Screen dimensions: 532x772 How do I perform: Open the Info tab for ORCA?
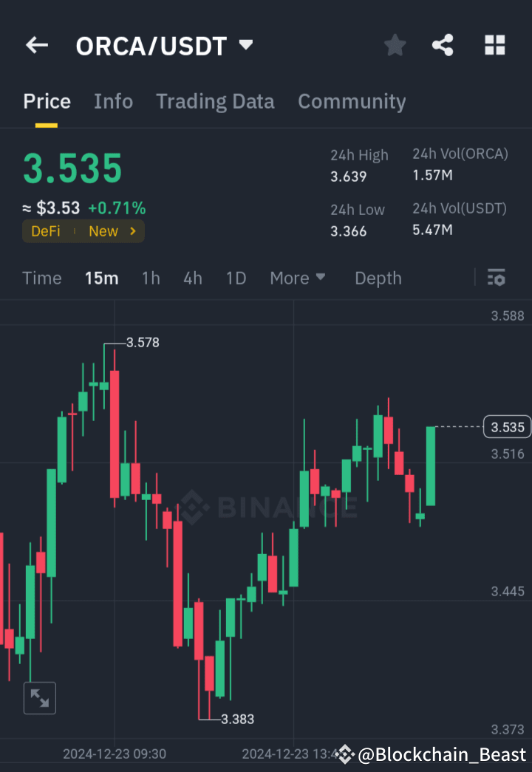113,101
